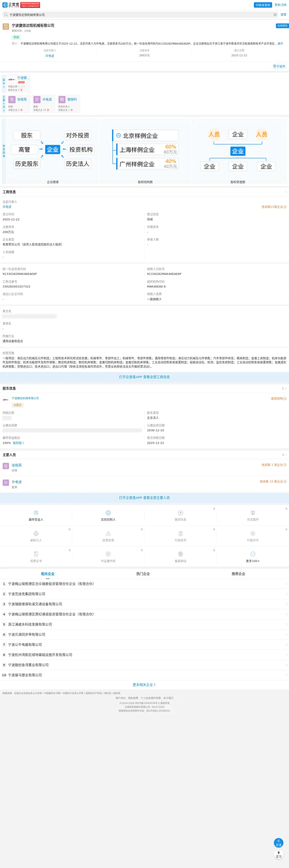
Task: Check the 被执行人 icon
Action: coord(36,534)
